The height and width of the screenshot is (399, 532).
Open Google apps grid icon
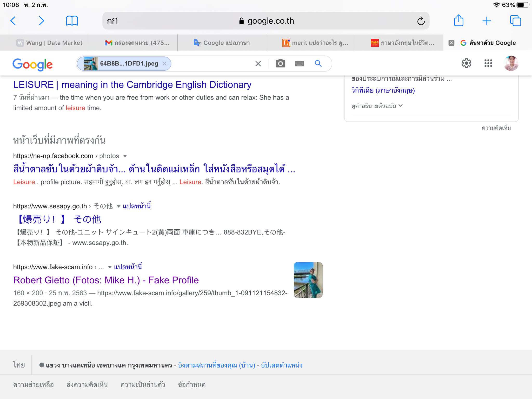(488, 63)
